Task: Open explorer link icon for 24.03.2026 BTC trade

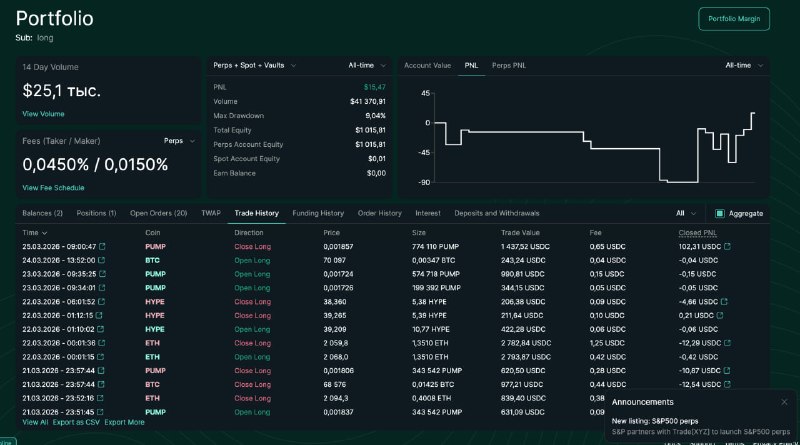Action: click(x=102, y=260)
